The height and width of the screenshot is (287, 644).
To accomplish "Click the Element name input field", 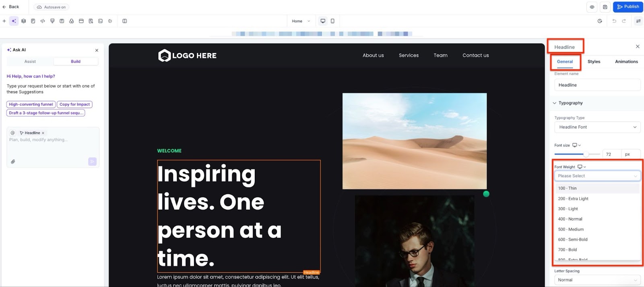I will point(597,85).
